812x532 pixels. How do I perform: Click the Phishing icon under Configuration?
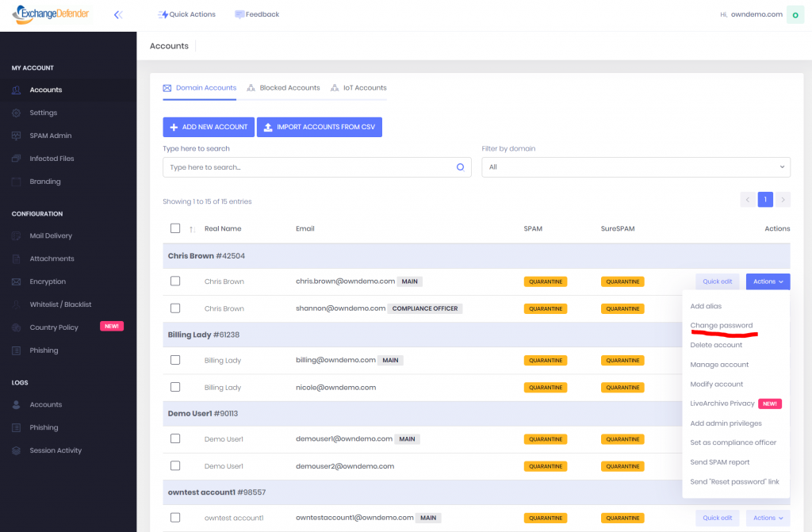coord(17,350)
